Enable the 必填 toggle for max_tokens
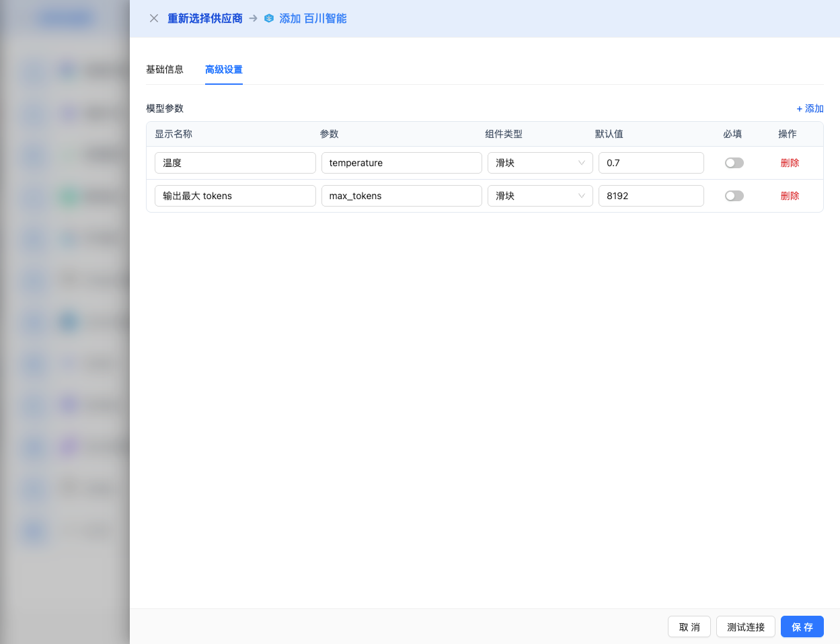The width and height of the screenshot is (840, 644). click(734, 196)
